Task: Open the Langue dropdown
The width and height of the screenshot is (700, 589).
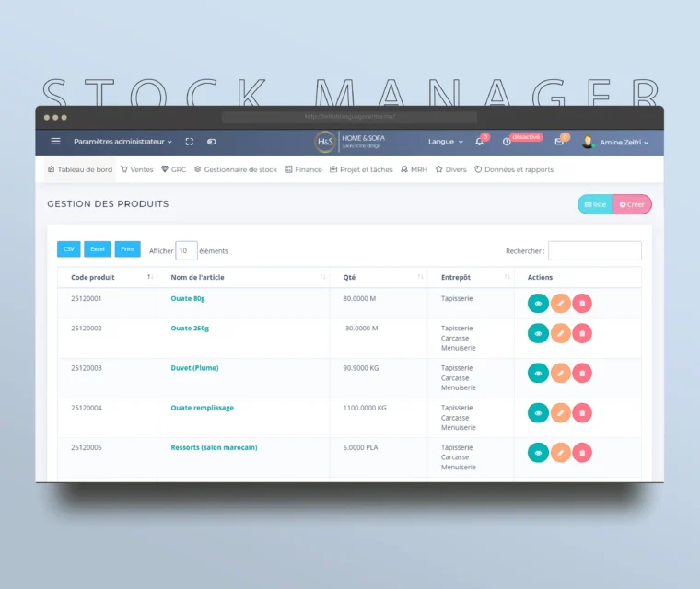Action: pyautogui.click(x=446, y=142)
